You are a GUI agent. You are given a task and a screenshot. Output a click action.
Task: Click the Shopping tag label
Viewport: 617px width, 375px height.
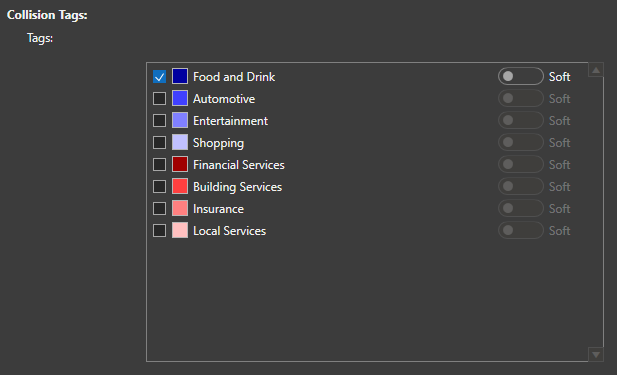pyautogui.click(x=218, y=143)
